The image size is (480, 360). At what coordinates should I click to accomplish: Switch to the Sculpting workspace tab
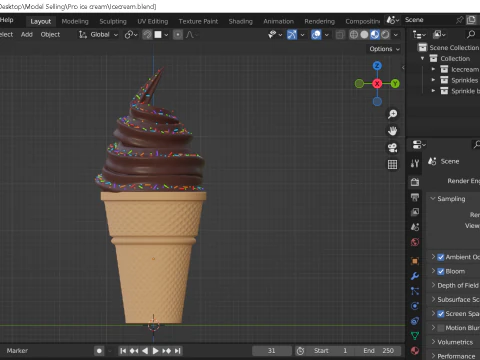tap(113, 21)
